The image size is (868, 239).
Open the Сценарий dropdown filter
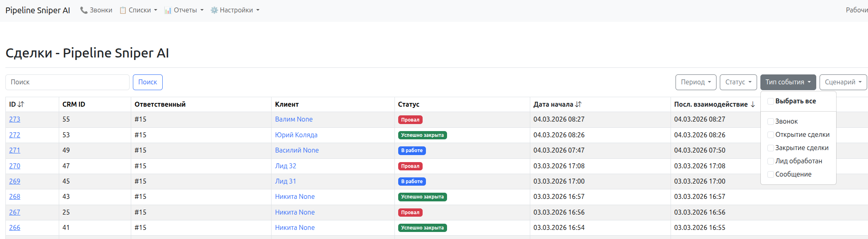pyautogui.click(x=843, y=82)
